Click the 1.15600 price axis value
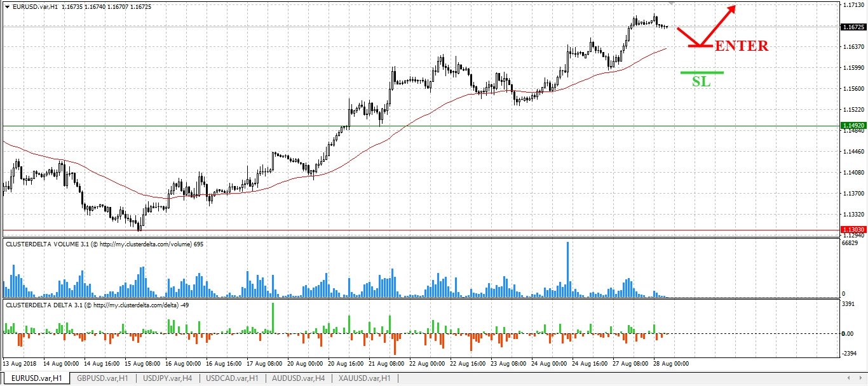Viewport: 868px width, 386px height. click(853, 89)
